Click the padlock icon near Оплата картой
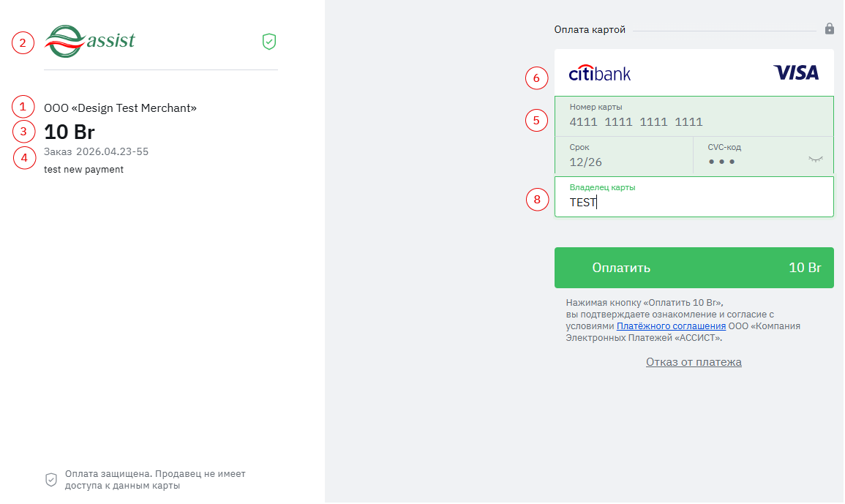Image resolution: width=845 pixels, height=504 pixels. 830,29
